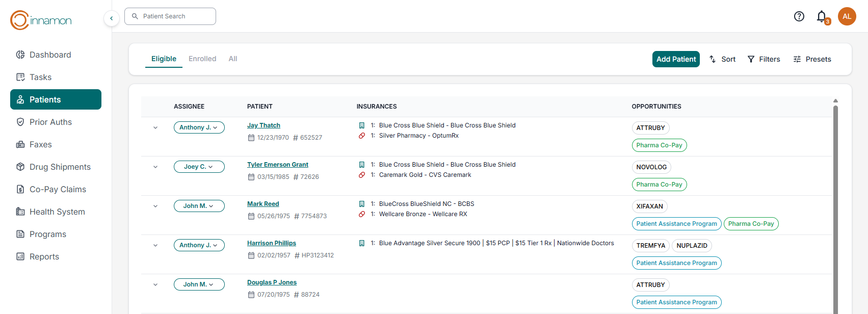Open the Tyler Emerson Grant patient link
This screenshot has height=314, width=868.
click(x=278, y=165)
